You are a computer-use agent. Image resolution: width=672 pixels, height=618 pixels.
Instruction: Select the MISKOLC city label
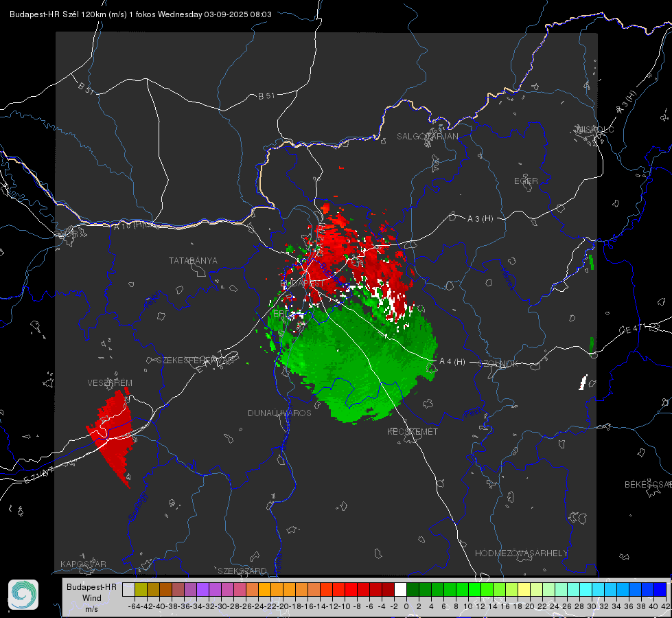point(595,129)
